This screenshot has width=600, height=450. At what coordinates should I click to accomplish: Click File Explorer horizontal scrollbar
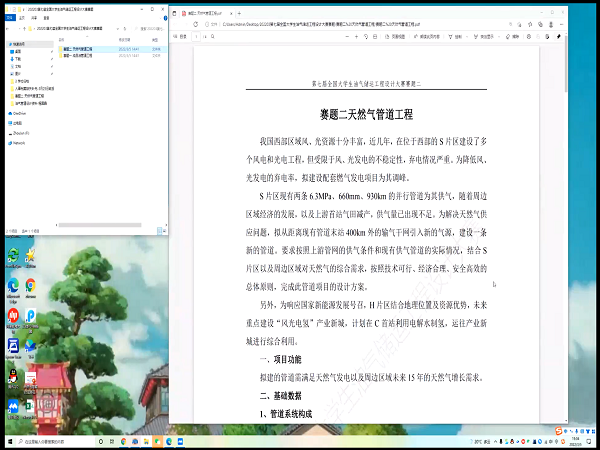point(100,225)
